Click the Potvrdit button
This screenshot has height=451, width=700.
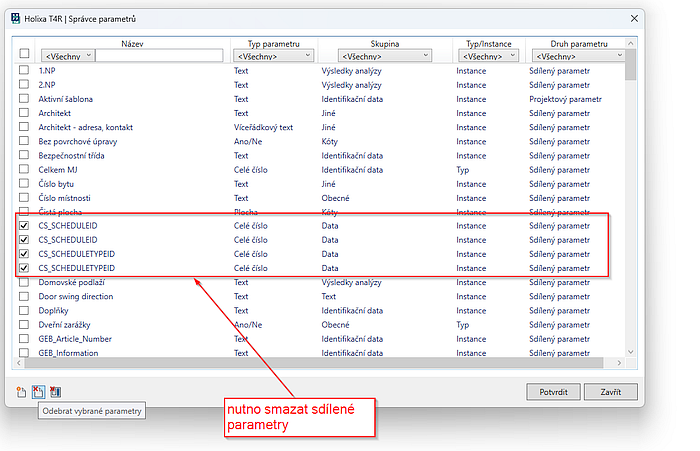(552, 392)
